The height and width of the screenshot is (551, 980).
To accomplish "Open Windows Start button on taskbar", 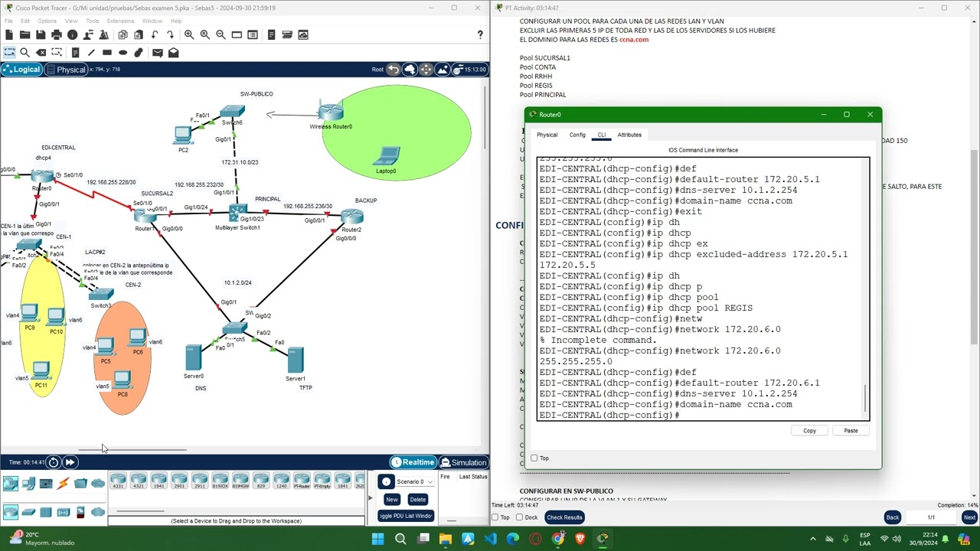I will pos(377,539).
